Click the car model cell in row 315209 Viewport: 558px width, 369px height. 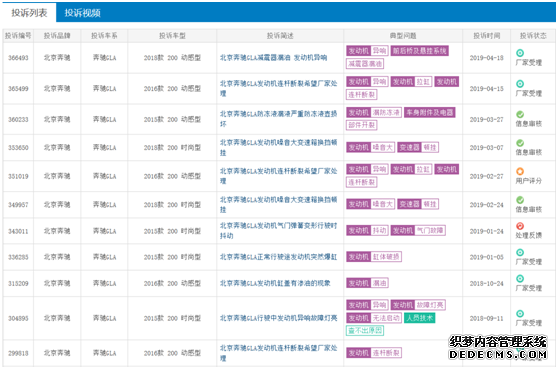(172, 283)
